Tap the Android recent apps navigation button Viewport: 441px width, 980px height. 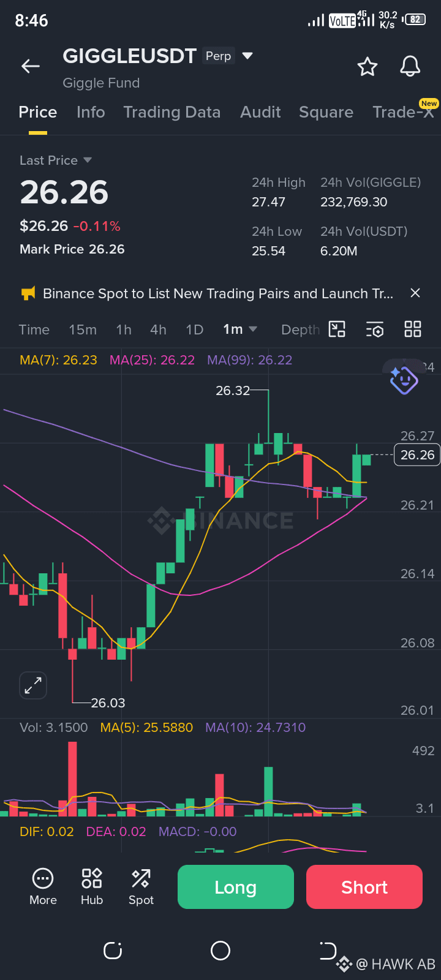click(113, 951)
